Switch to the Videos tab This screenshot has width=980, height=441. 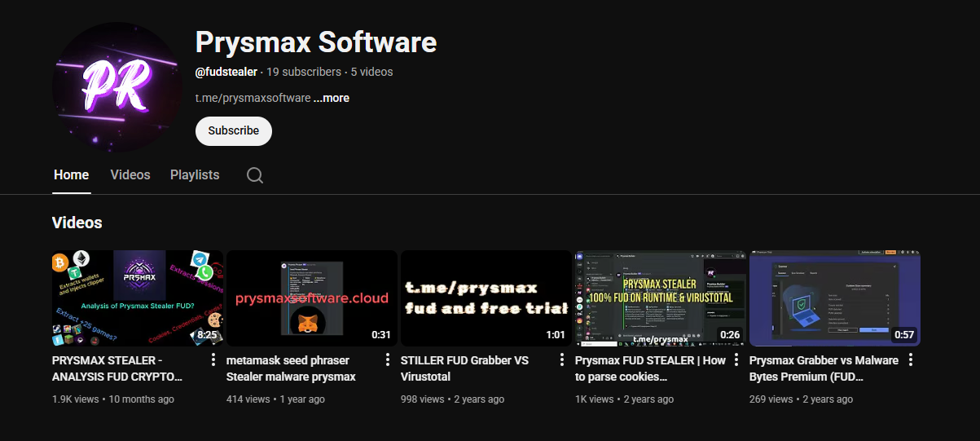[x=130, y=175]
